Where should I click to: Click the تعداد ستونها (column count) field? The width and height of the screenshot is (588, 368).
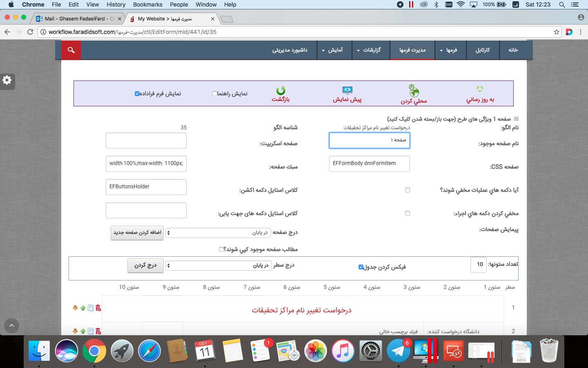click(x=479, y=265)
